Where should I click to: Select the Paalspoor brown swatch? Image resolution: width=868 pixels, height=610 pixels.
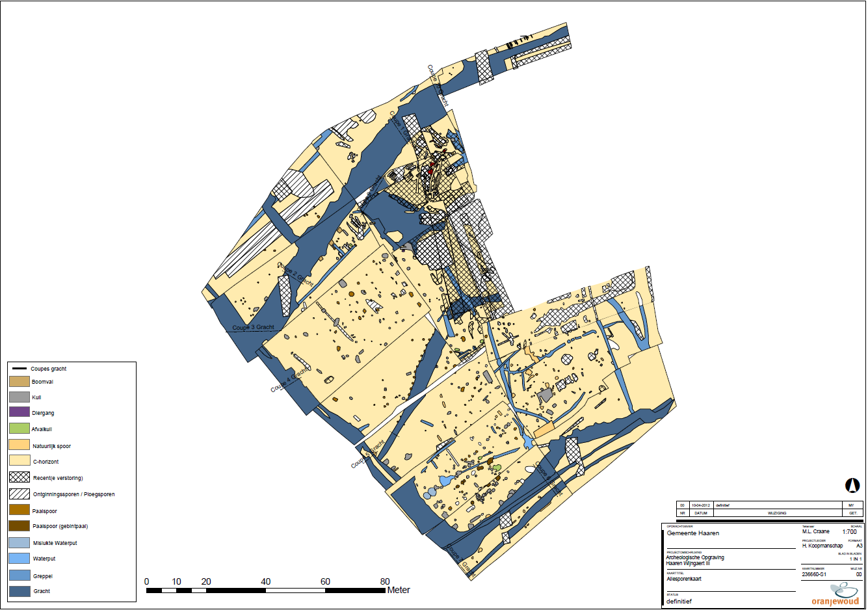point(20,510)
